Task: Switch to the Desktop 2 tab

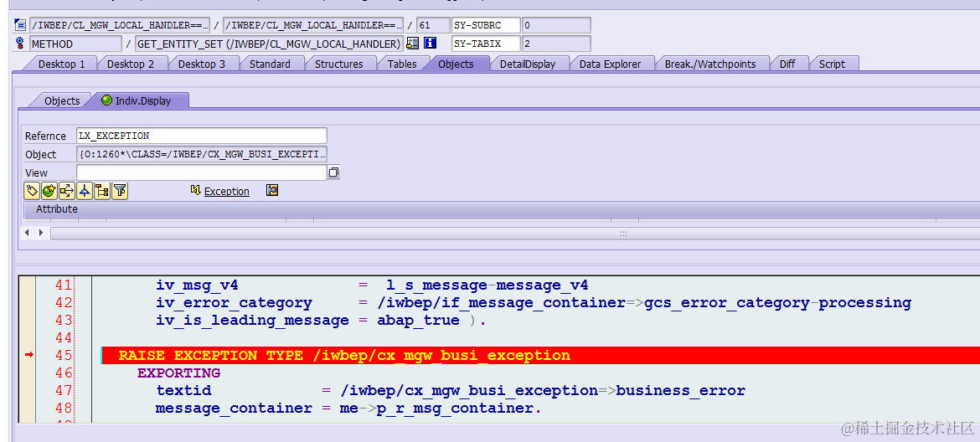Action: pyautogui.click(x=131, y=64)
